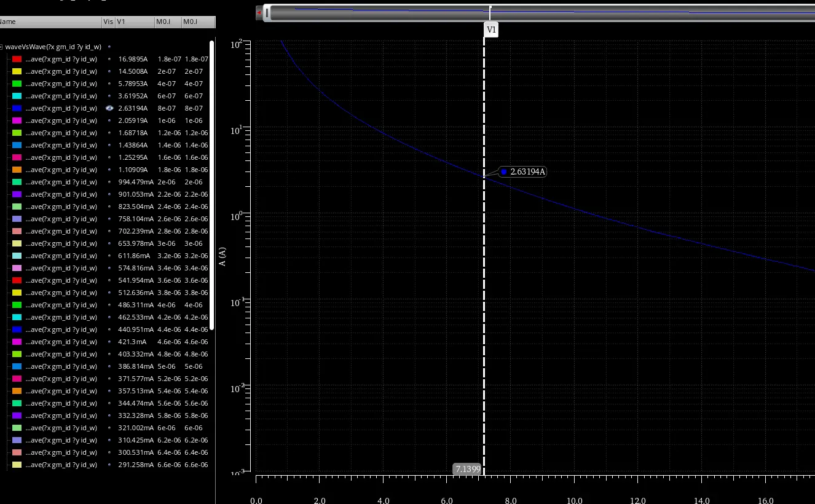The image size is (815, 504).
Task: Click the 403.332mA value cell
Action: (136, 354)
